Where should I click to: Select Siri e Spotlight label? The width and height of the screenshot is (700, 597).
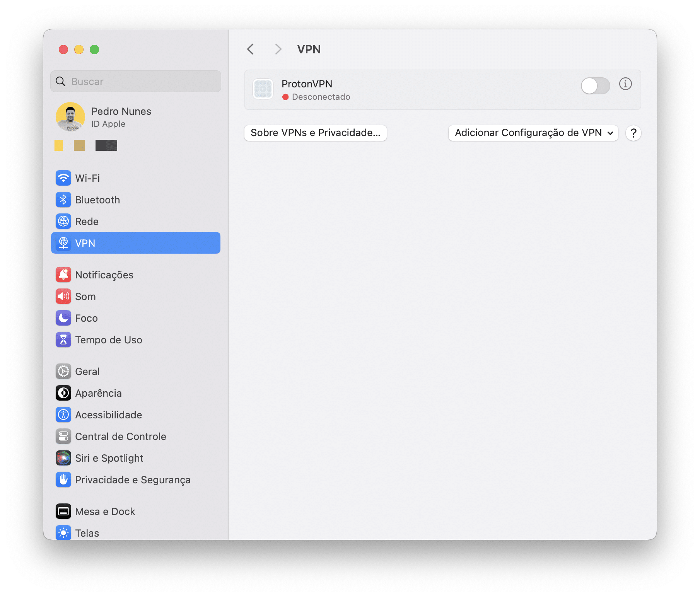tap(109, 458)
